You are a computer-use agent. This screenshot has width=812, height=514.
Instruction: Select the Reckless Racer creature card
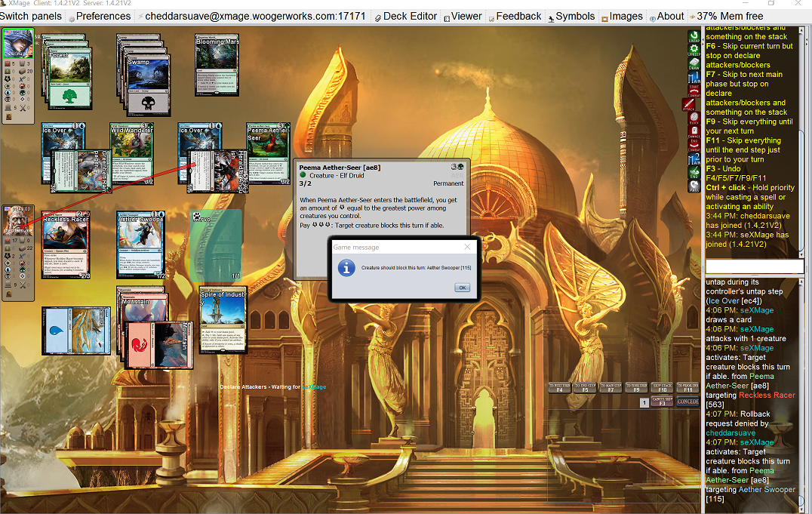65,245
